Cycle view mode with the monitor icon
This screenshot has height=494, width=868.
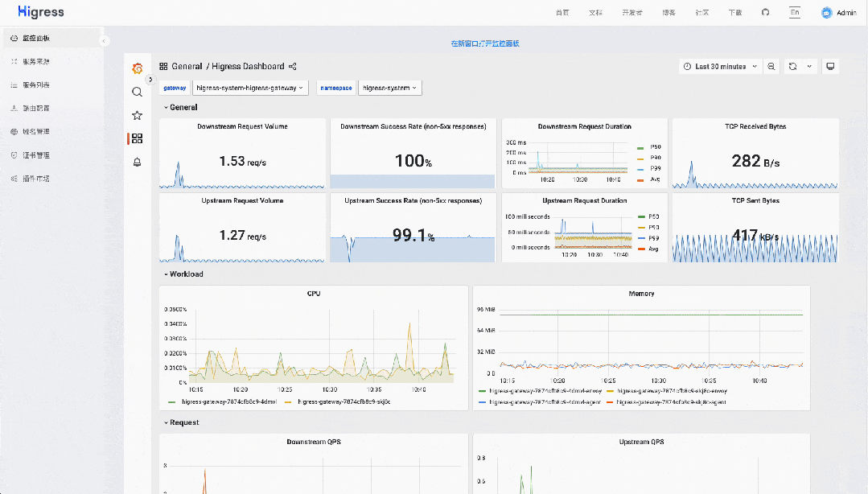pos(830,67)
